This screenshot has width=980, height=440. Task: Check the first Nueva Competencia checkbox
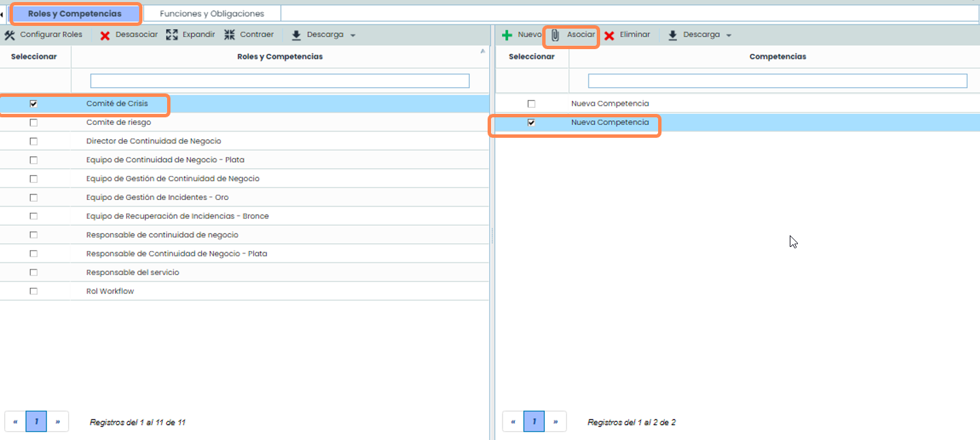[531, 104]
